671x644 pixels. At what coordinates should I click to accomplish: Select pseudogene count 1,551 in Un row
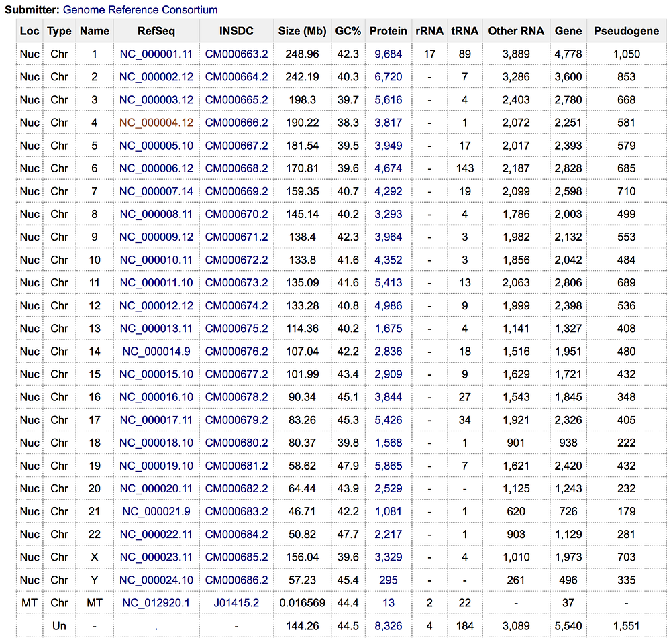click(627, 627)
